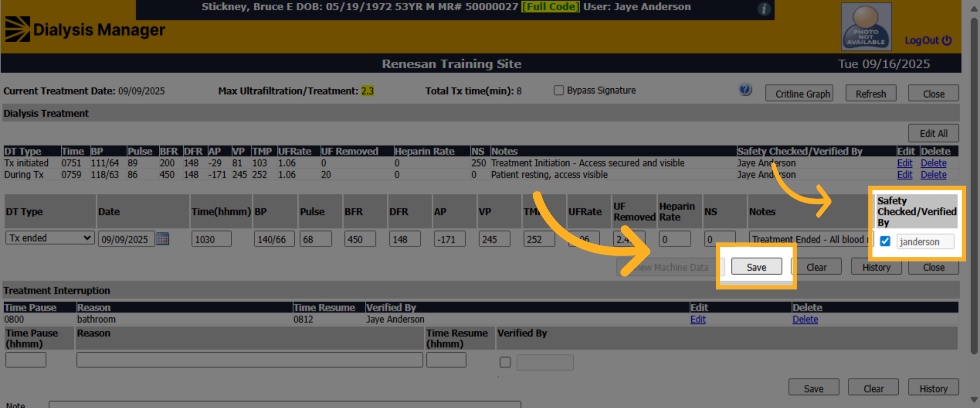
Task: Check the Treatment Interruption Verified By checkbox
Action: (505, 362)
